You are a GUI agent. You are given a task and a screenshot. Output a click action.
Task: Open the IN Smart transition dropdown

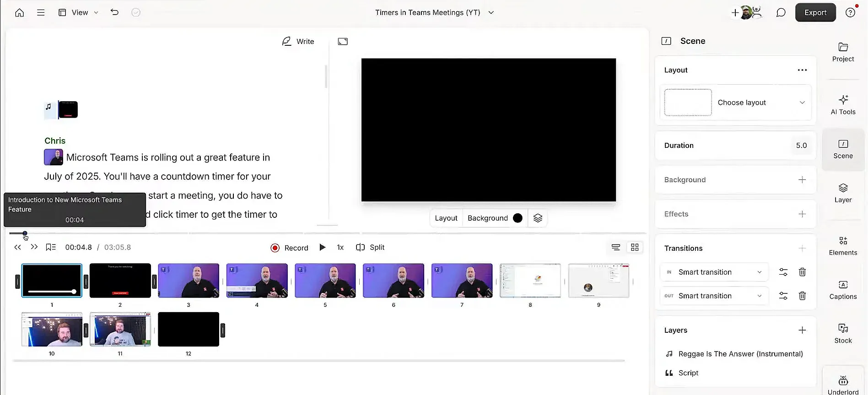(714, 272)
